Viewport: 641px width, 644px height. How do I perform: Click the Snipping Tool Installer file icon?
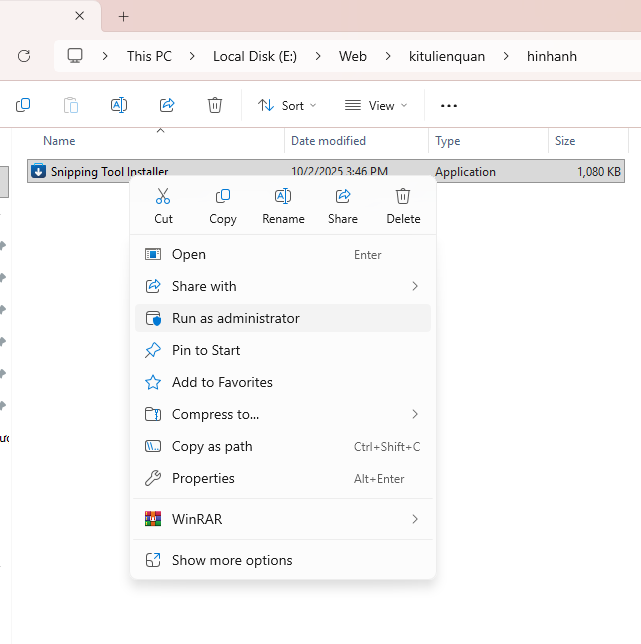point(39,171)
